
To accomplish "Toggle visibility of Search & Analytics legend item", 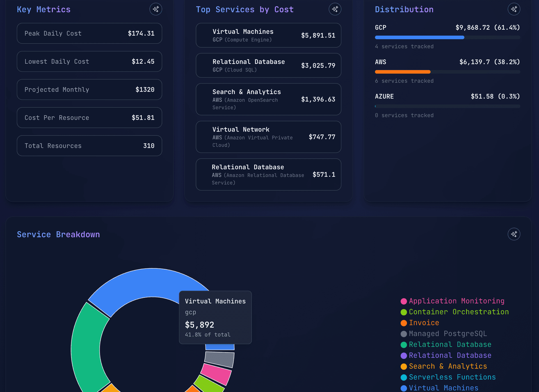I will (x=448, y=366).
